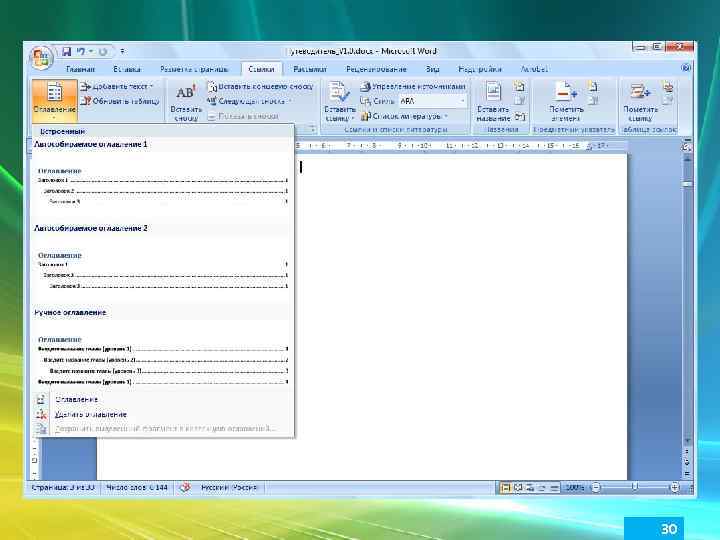Click in the blank document page
The image size is (720, 540).
pyautogui.click(x=461, y=317)
